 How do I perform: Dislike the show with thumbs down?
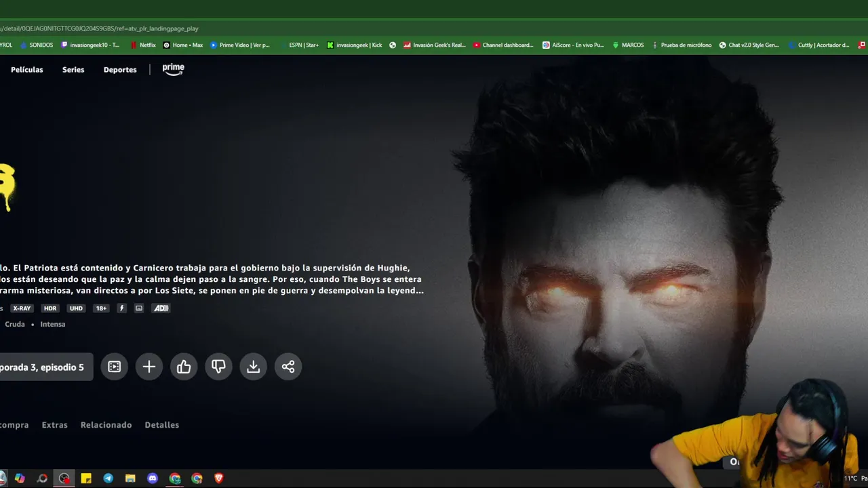coord(218,367)
